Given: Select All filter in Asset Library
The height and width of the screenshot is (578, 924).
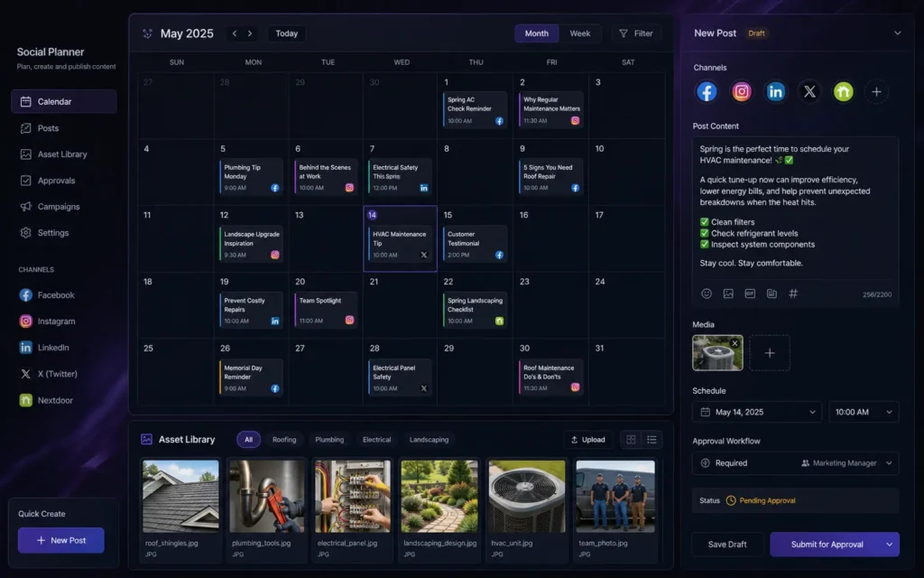Looking at the screenshot, I should [249, 440].
